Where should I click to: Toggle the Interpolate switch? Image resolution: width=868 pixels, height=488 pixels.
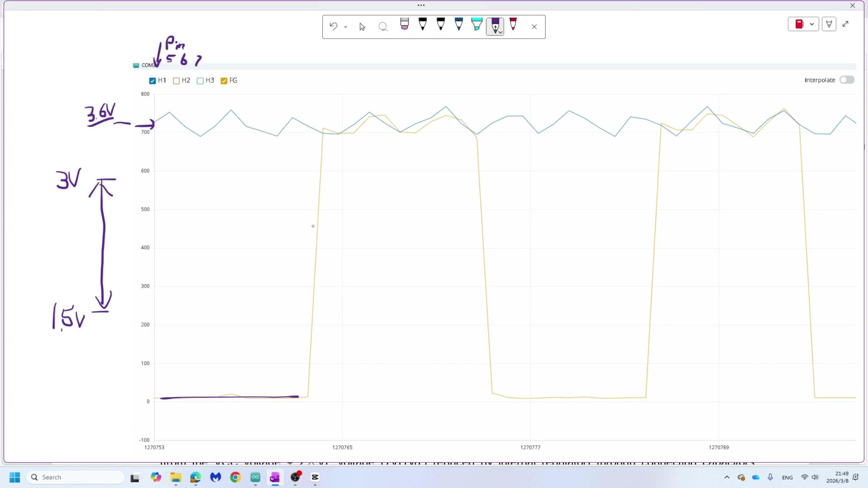[x=847, y=80]
